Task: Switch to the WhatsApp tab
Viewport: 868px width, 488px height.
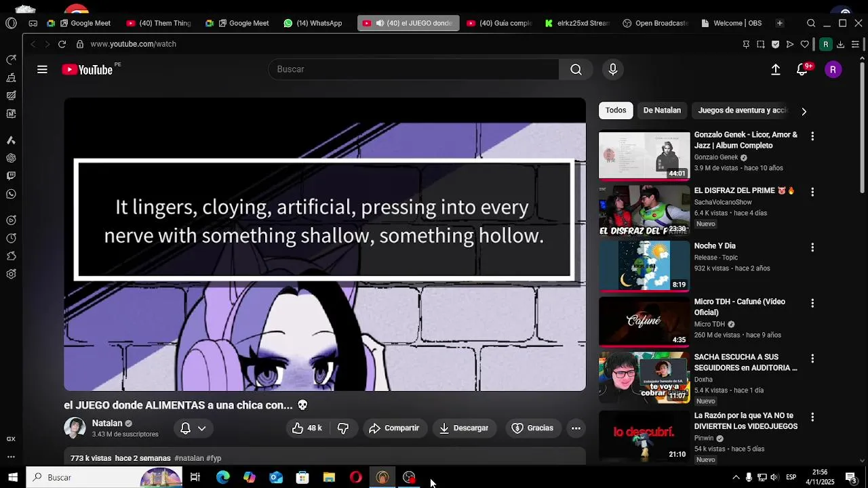Action: click(313, 23)
